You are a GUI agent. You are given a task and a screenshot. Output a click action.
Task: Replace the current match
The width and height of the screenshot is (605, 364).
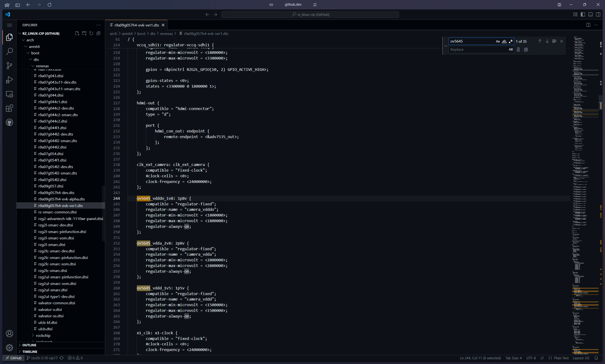pyautogui.click(x=519, y=50)
